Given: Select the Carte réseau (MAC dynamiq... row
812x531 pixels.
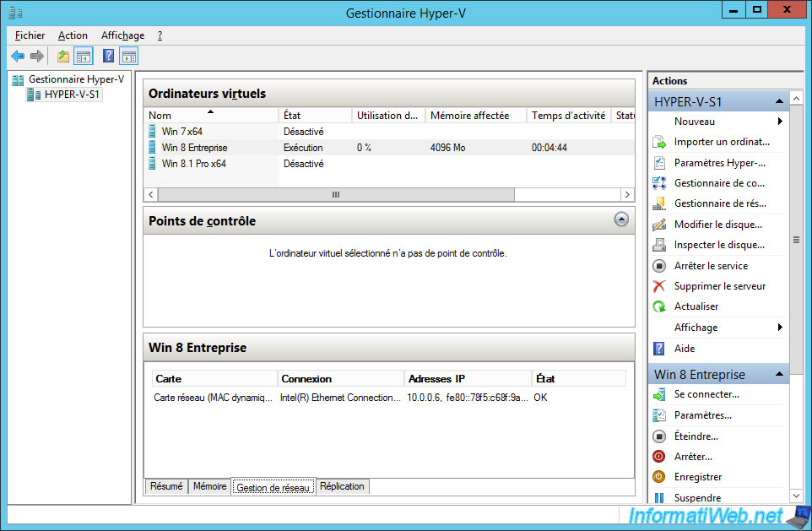Looking at the screenshot, I should click(389, 398).
